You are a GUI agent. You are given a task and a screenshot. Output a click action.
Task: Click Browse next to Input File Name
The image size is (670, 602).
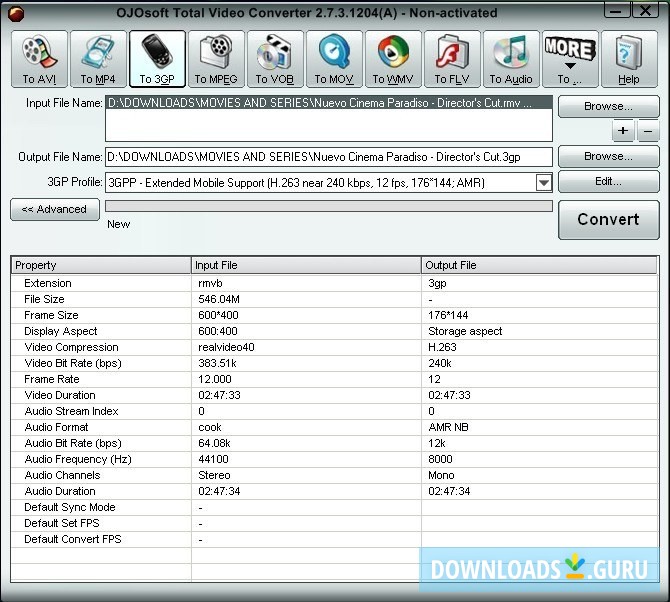[x=608, y=106]
